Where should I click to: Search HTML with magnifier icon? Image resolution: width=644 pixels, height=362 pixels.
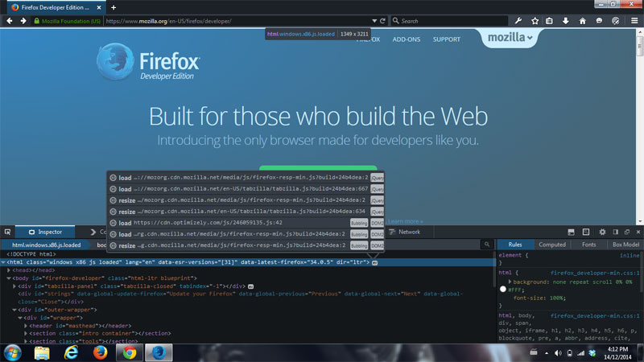tap(487, 245)
